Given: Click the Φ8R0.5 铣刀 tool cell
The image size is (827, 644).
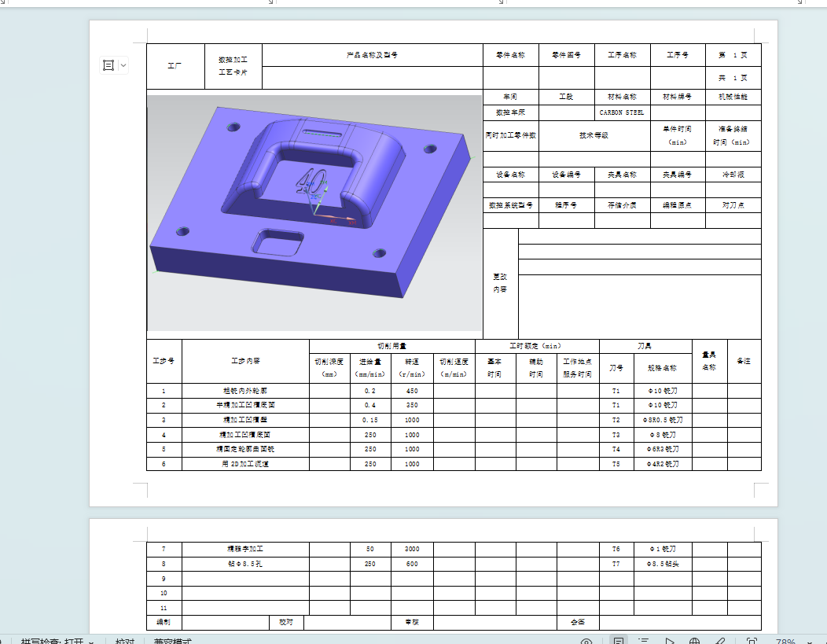Looking at the screenshot, I should (x=663, y=420).
